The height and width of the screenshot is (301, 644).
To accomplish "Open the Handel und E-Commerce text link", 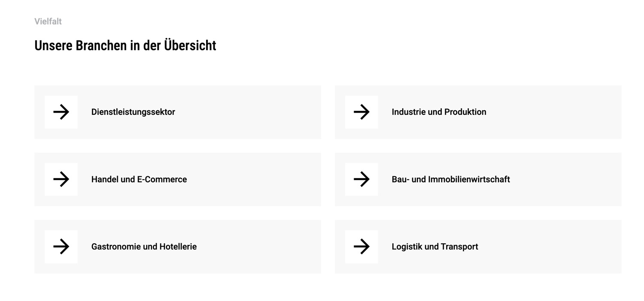I will pos(139,179).
